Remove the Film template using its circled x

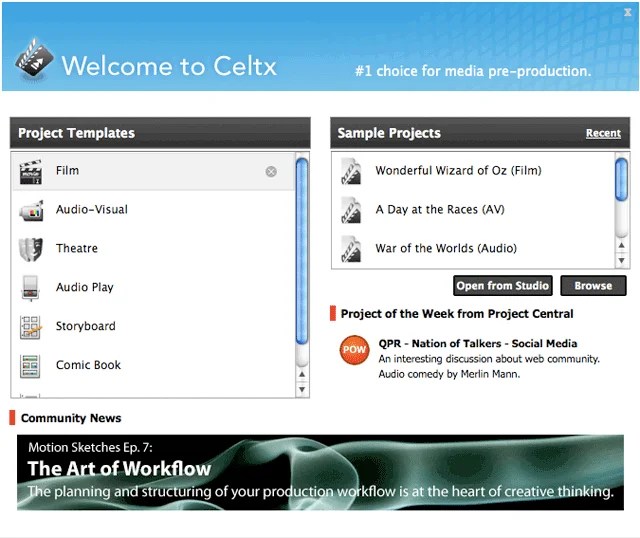[x=271, y=171]
